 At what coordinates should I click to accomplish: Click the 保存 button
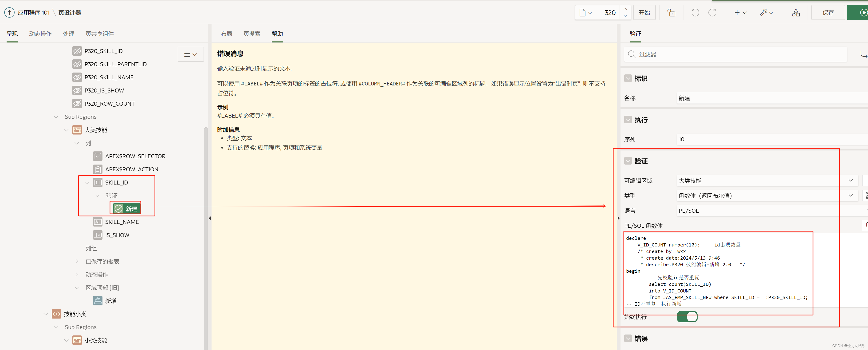[828, 13]
